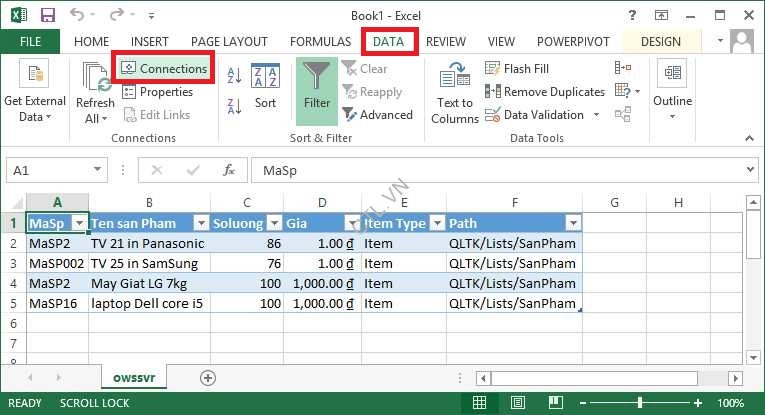Open the POWERPIVOT tab
The width and height of the screenshot is (765, 415).
tap(573, 41)
